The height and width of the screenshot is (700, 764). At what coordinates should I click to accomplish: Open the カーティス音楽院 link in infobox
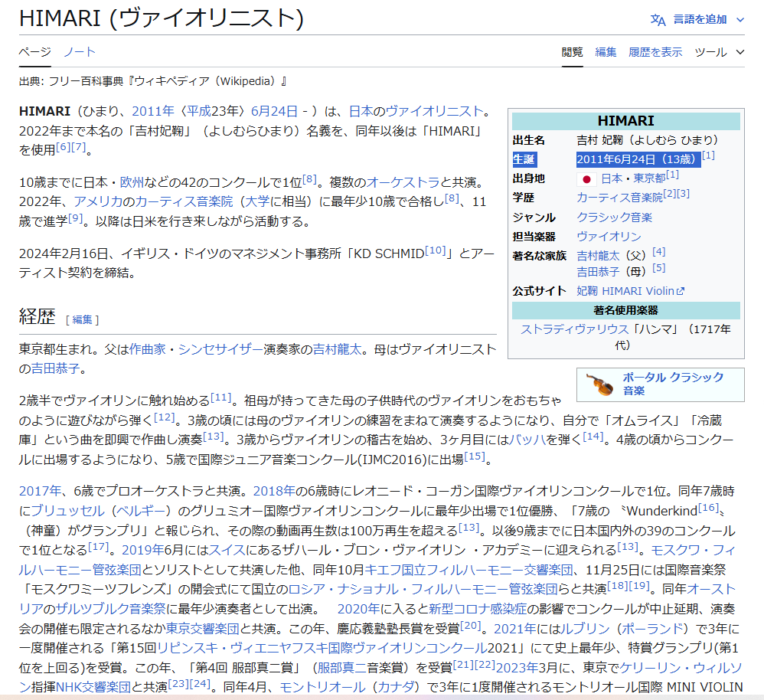[x=619, y=198]
